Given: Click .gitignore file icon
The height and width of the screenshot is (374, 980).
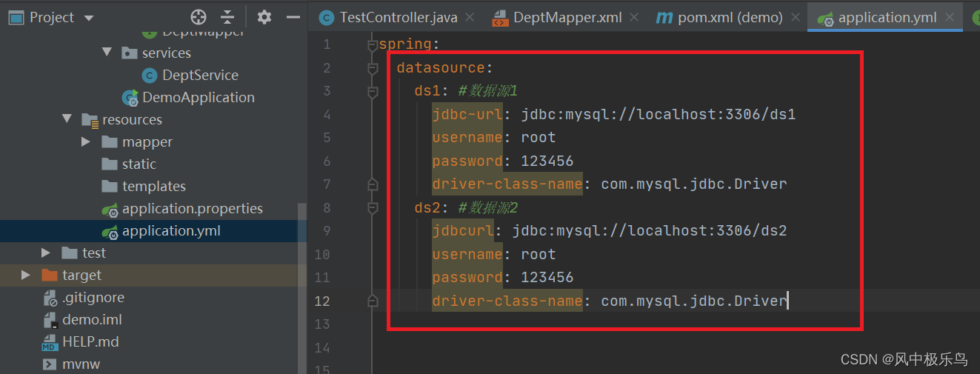Looking at the screenshot, I should pyautogui.click(x=50, y=298).
